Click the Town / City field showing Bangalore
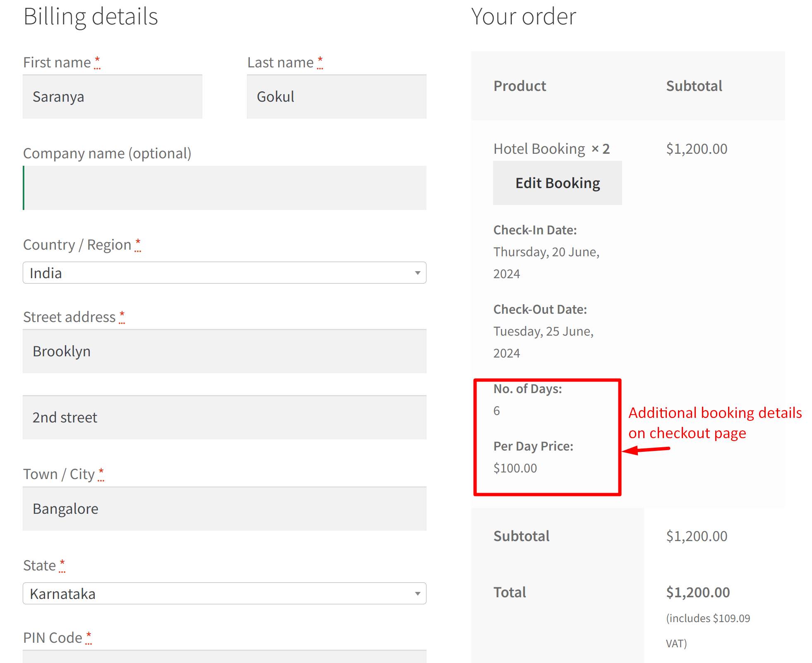The image size is (812, 663). coord(225,509)
